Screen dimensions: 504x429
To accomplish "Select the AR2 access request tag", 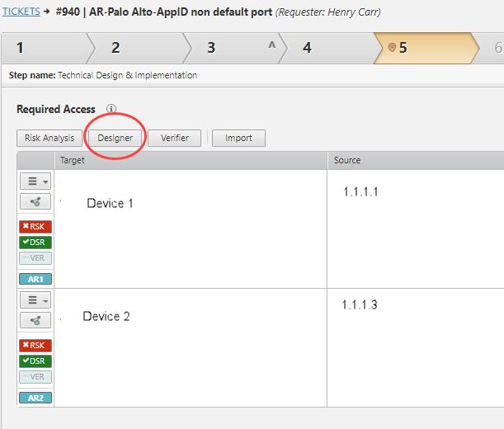I will coord(35,398).
